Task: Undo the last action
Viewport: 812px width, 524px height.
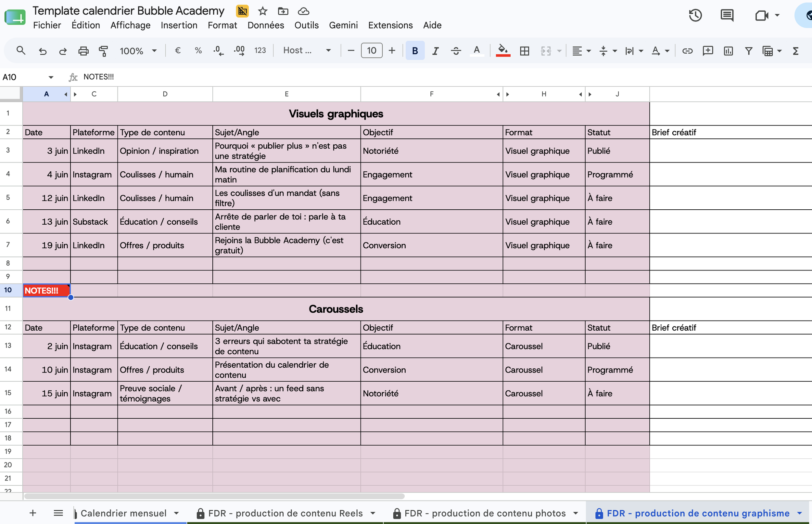Action: point(43,51)
